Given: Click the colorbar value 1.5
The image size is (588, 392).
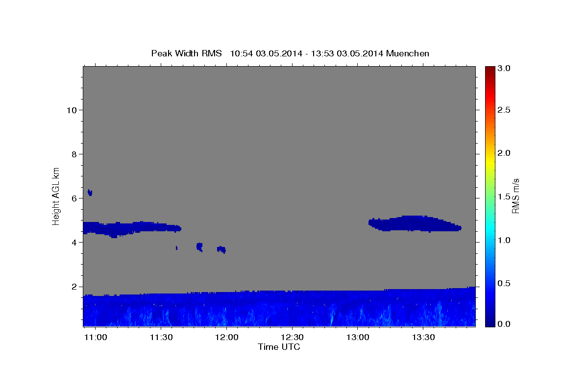Looking at the screenshot, I should click(504, 196).
